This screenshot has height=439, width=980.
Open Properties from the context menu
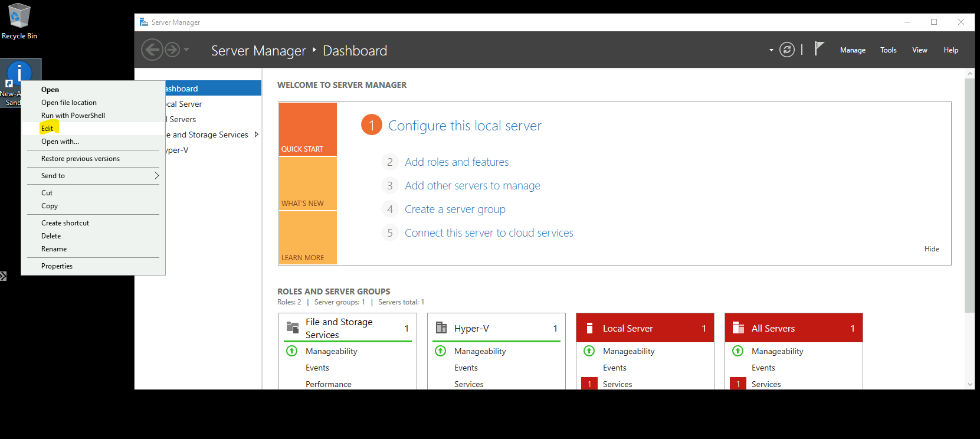pyautogui.click(x=93, y=266)
